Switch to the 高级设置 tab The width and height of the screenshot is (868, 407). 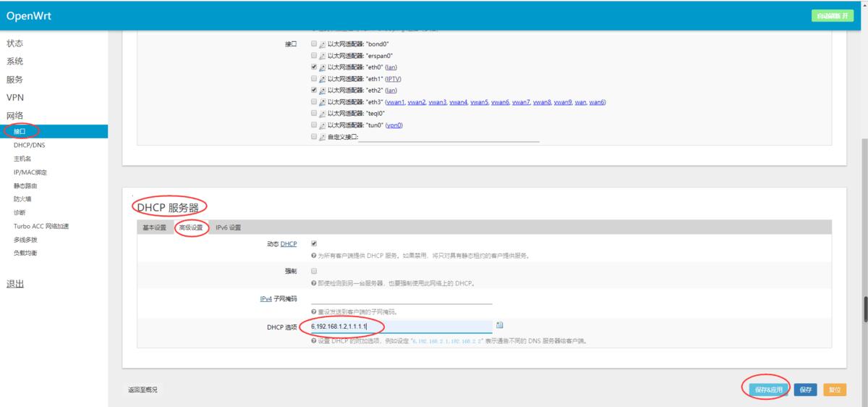point(191,227)
